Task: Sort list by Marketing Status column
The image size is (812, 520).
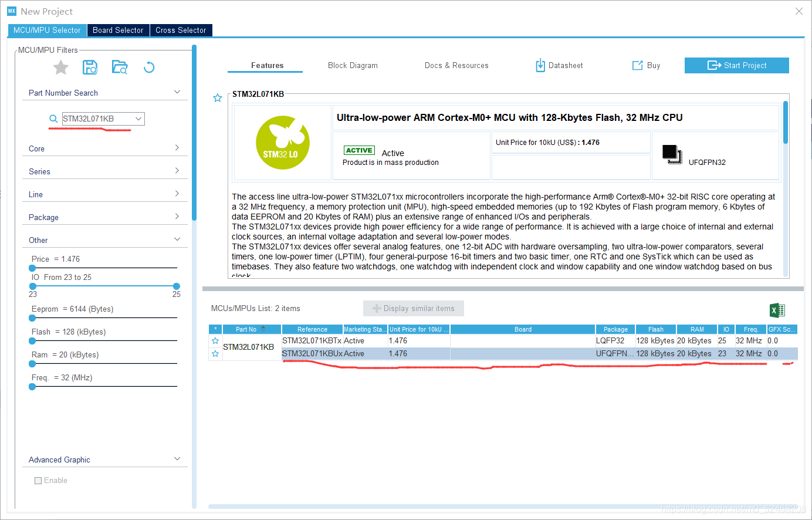Action: pyautogui.click(x=365, y=329)
